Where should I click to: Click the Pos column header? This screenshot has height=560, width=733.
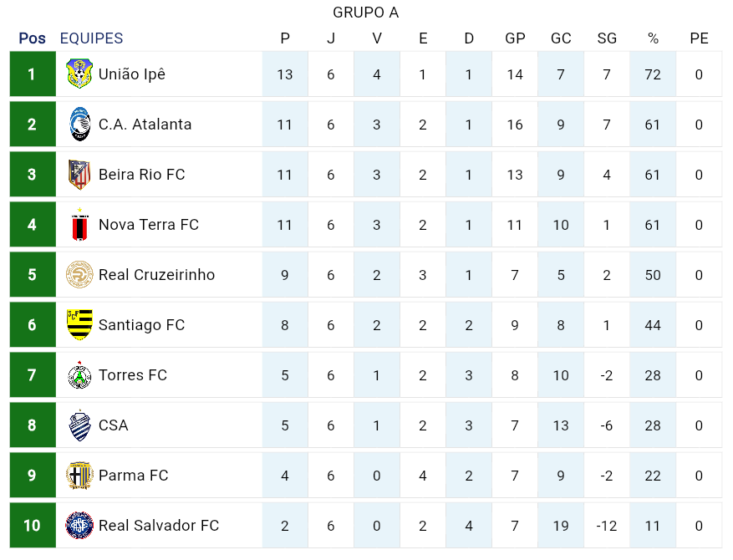point(33,38)
